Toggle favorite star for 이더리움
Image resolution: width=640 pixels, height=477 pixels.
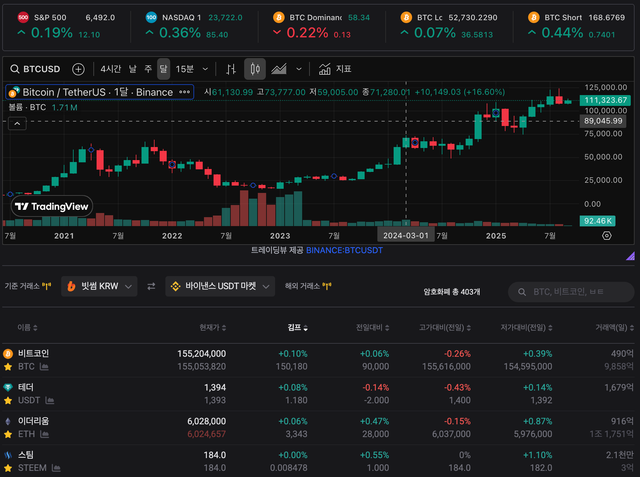click(x=9, y=435)
